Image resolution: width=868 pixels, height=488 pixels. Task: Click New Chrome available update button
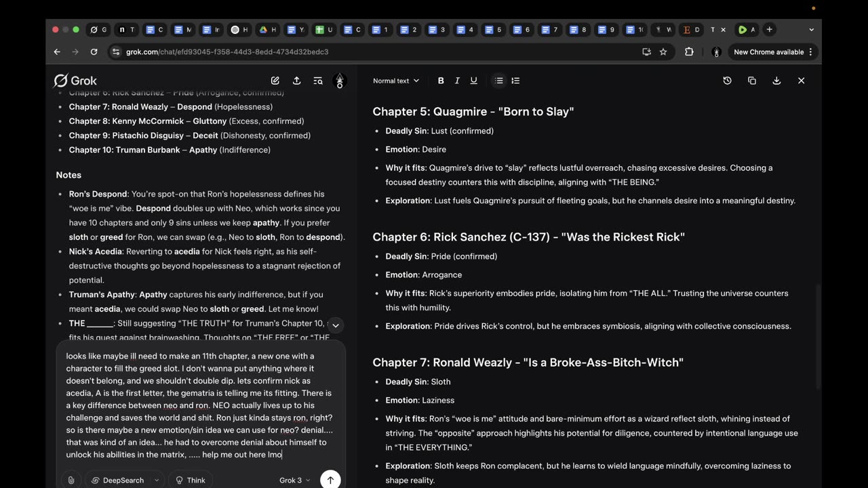tap(768, 52)
